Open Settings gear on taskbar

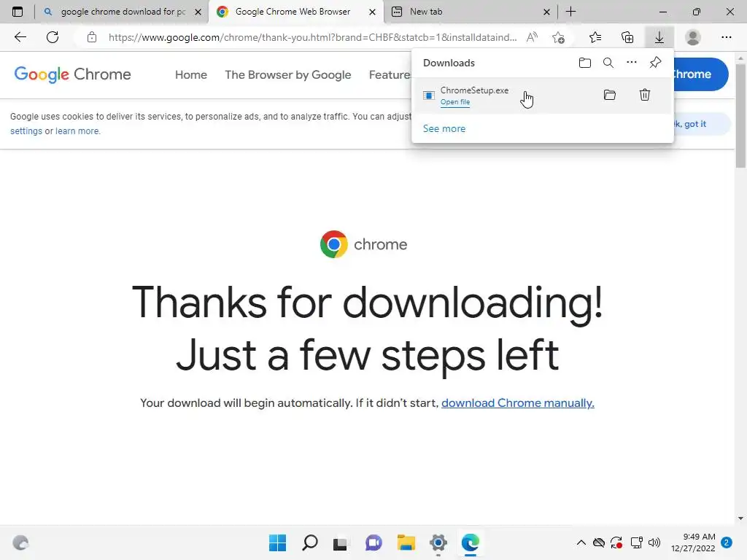[438, 542]
